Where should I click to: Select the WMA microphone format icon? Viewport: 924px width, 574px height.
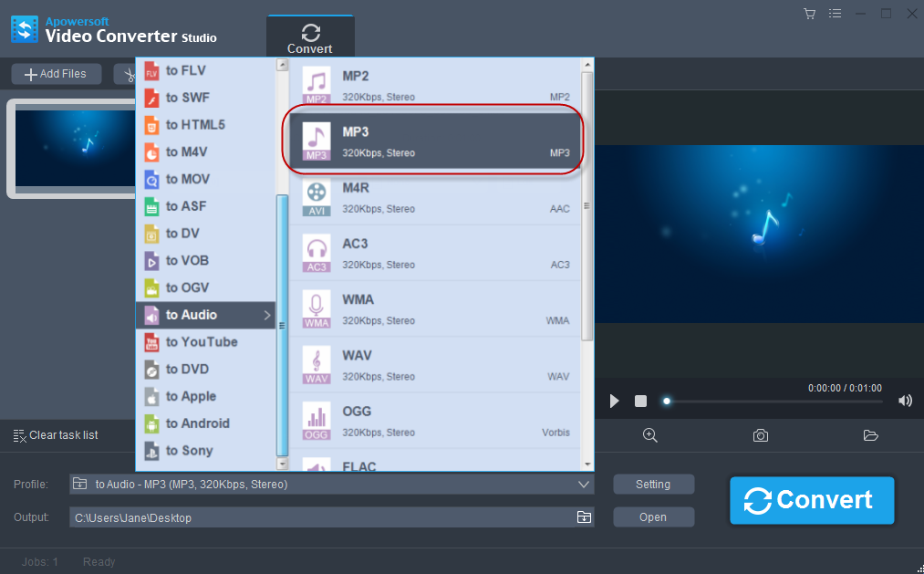[x=317, y=309]
